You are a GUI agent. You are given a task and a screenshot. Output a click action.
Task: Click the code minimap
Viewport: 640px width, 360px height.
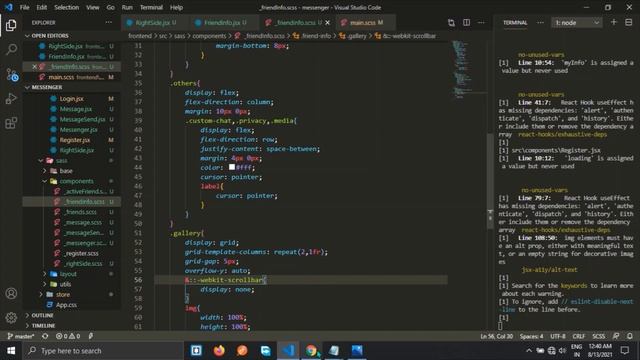pyautogui.click(x=462, y=69)
